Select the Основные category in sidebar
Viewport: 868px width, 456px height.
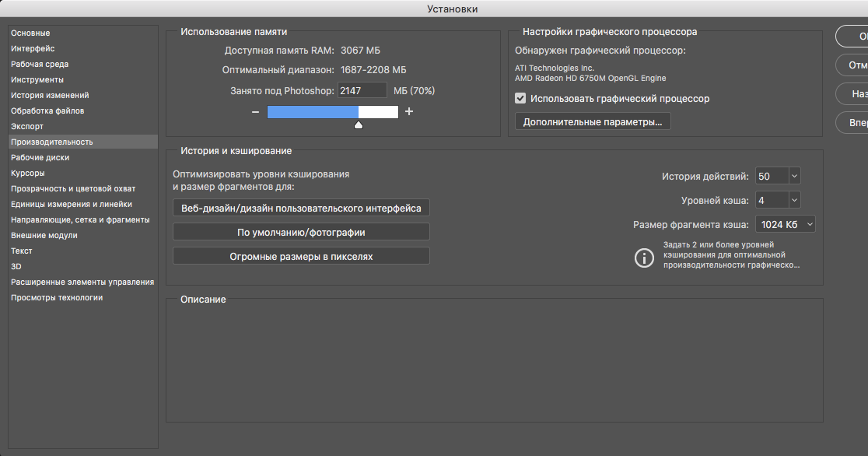30,33
